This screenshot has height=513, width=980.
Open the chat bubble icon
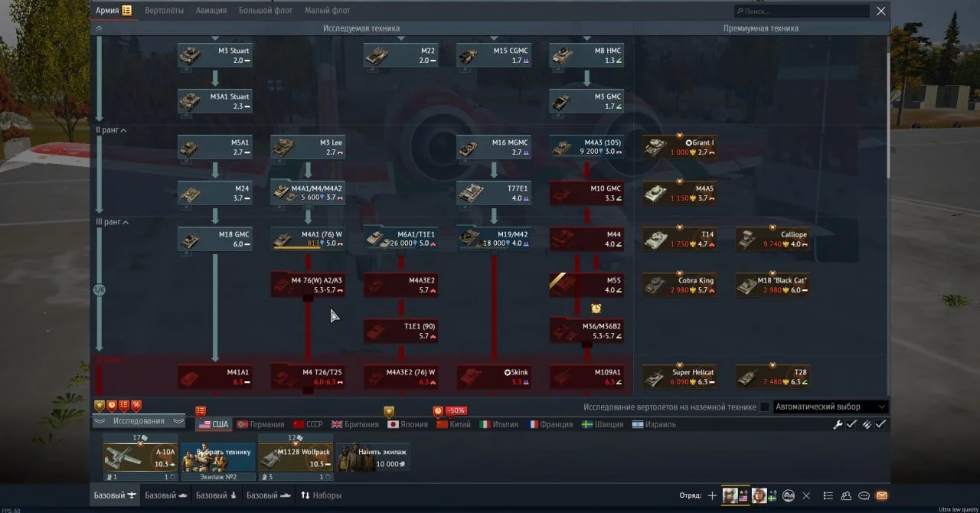pyautogui.click(x=864, y=495)
